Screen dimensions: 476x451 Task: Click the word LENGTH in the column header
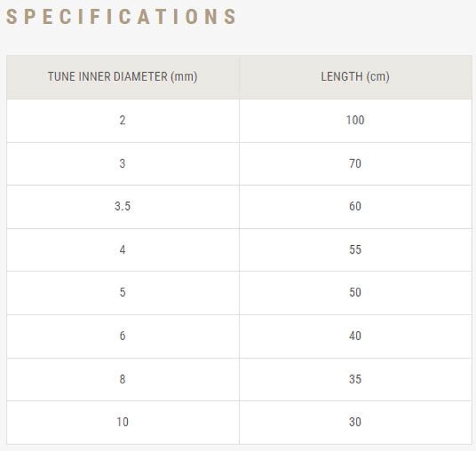click(x=342, y=77)
